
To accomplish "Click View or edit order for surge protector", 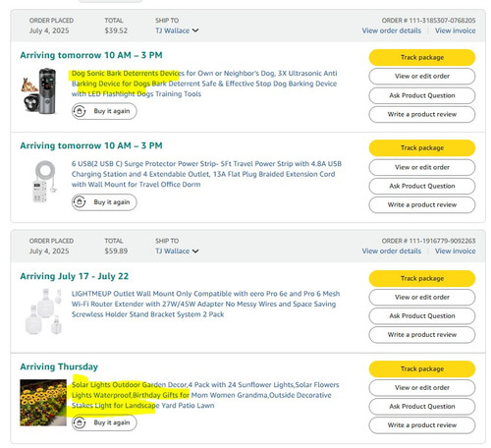I will point(422,167).
